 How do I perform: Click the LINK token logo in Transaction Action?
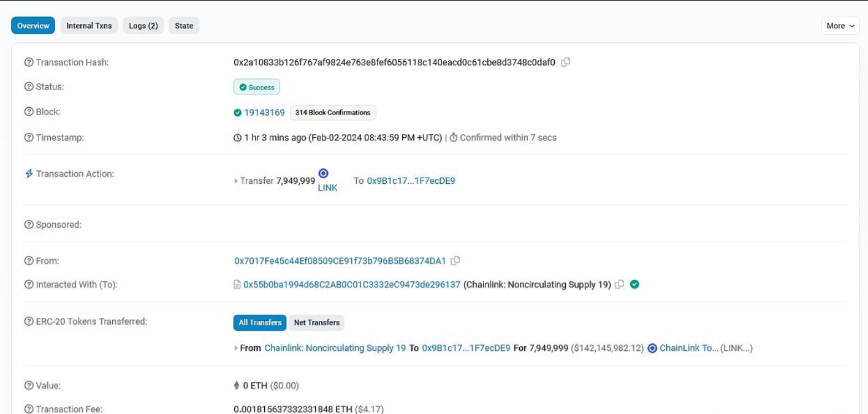[x=324, y=174]
